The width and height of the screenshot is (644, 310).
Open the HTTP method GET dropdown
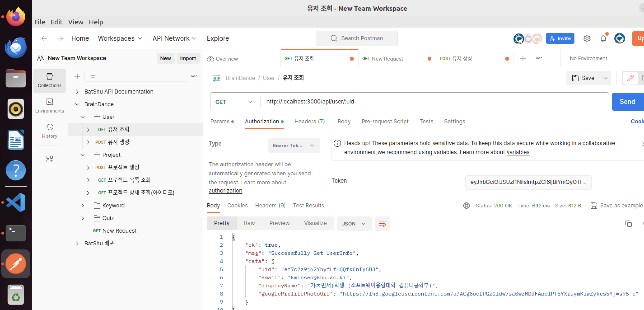(233, 102)
